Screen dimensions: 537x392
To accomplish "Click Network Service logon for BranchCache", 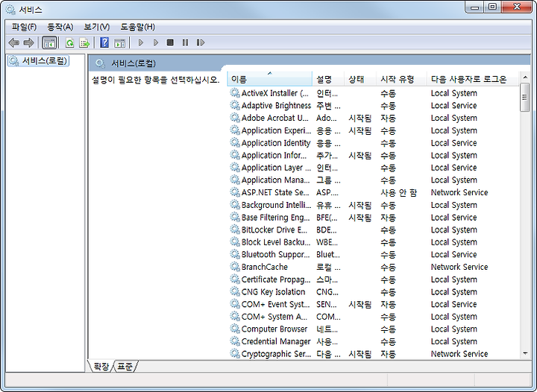I will click(459, 267).
